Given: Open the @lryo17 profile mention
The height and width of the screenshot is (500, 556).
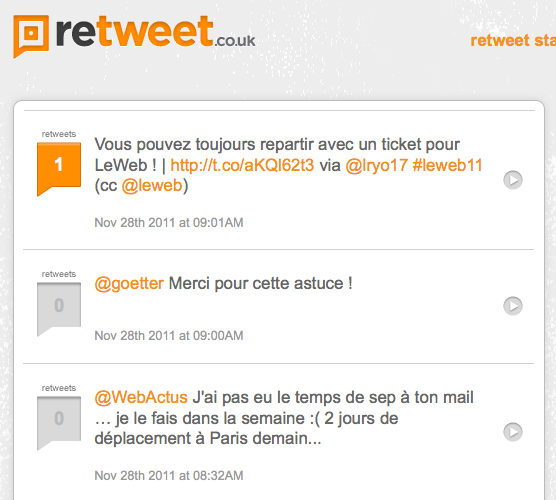Looking at the screenshot, I should (376, 165).
